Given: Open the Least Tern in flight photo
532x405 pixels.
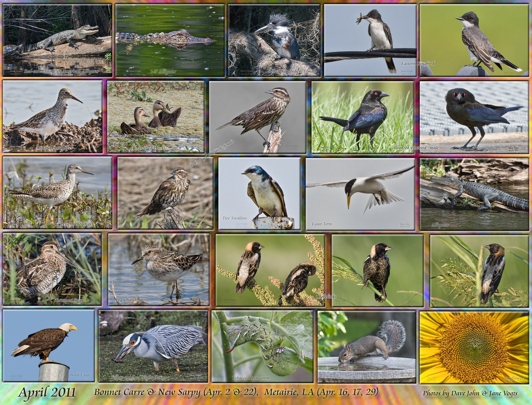Looking at the screenshot, I should point(360,194).
